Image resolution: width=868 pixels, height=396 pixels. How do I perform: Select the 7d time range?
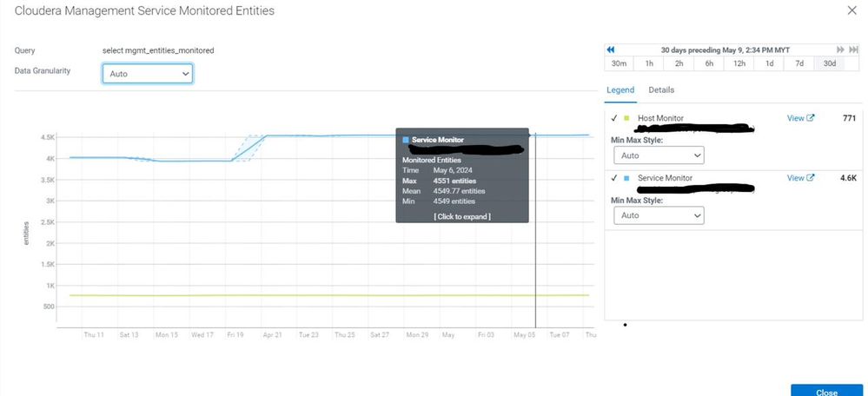[799, 63]
